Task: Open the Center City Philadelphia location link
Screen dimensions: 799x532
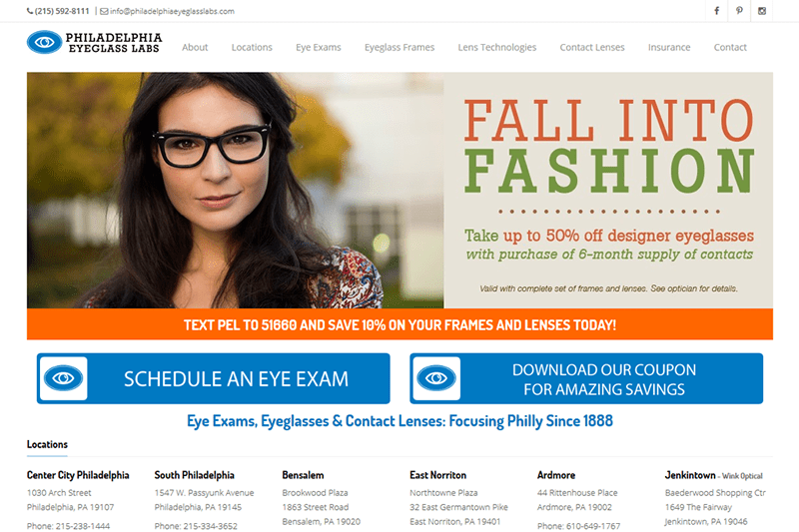Action: coord(78,475)
